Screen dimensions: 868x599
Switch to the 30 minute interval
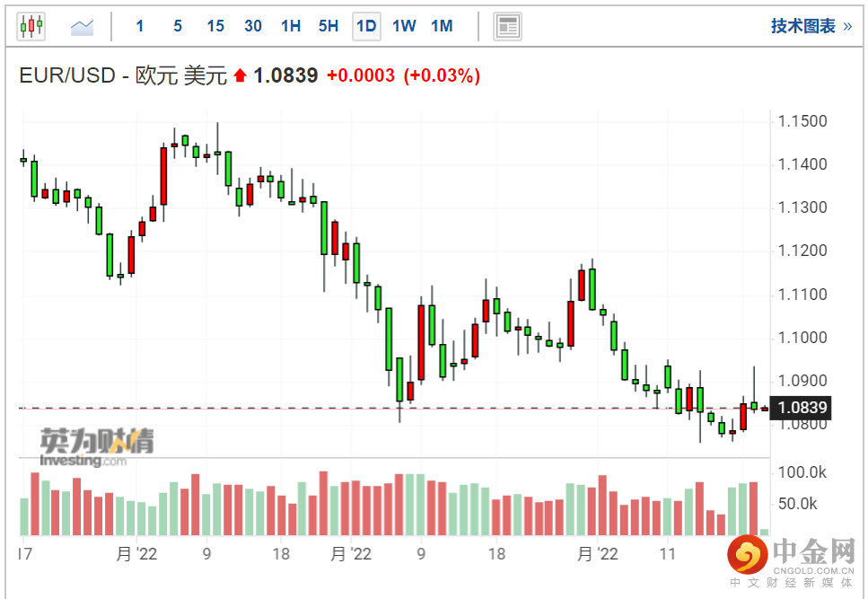point(253,26)
